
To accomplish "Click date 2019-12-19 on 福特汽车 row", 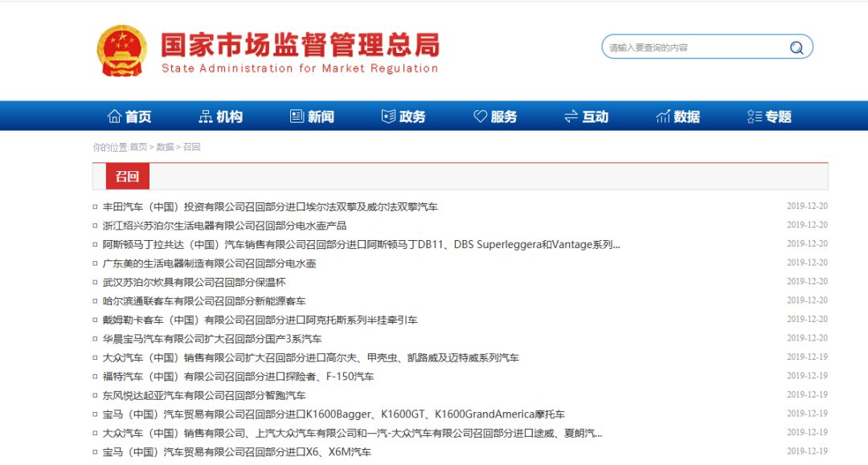I will click(807, 375).
